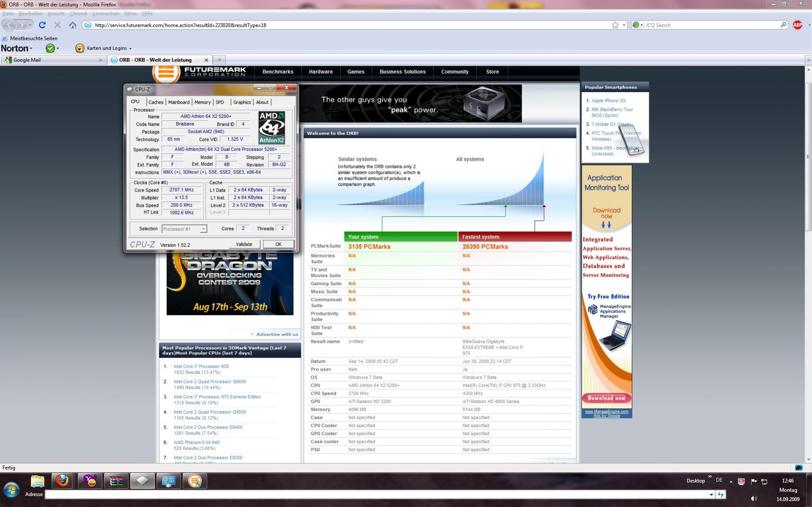Switch to the Memory tab in CPU-Z
Viewport: 812px width, 507px height.
(202, 102)
